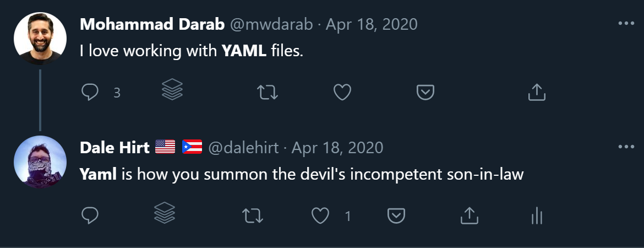Viewport: 644px width, 248px height.
Task: Click the layers icon on Mohammad's tweet
Action: [x=172, y=90]
